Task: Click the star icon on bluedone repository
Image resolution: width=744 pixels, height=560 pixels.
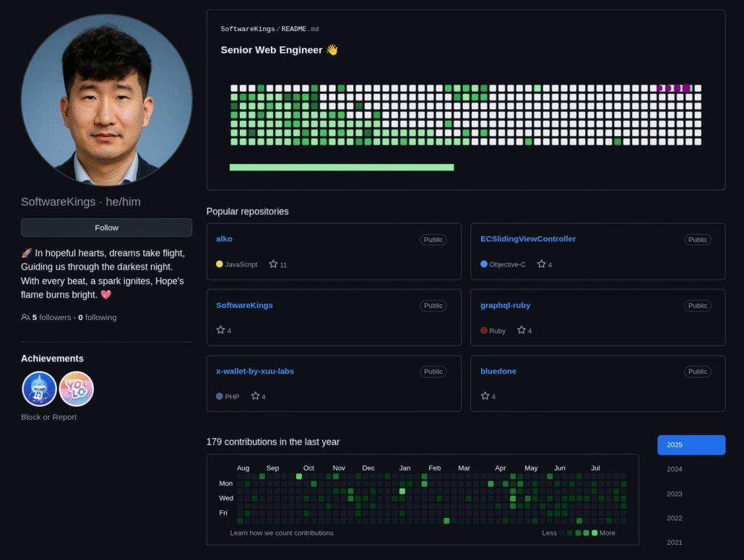Action: 485,396
